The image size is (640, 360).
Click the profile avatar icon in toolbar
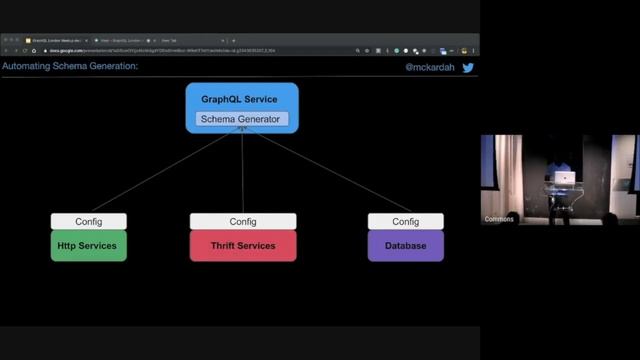point(464,51)
